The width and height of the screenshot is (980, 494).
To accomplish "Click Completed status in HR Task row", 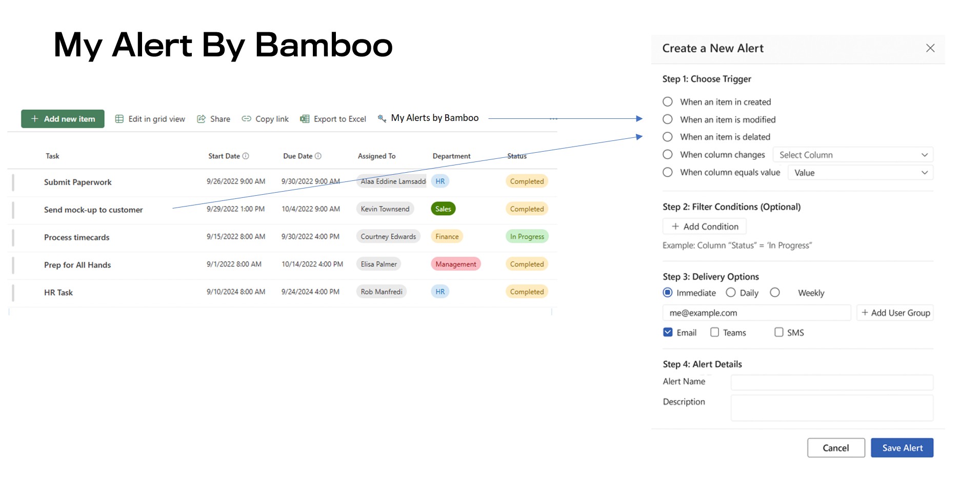I will [x=527, y=292].
